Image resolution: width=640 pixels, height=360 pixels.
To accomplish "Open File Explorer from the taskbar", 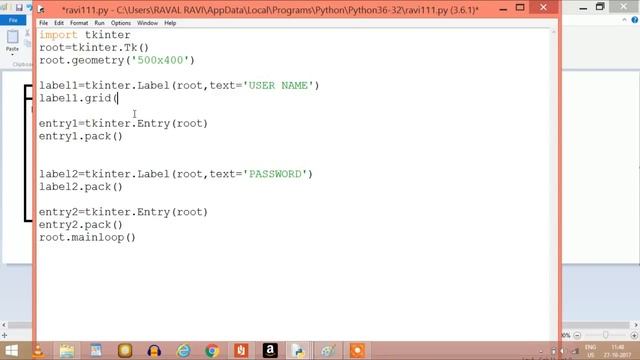I will tap(67, 351).
